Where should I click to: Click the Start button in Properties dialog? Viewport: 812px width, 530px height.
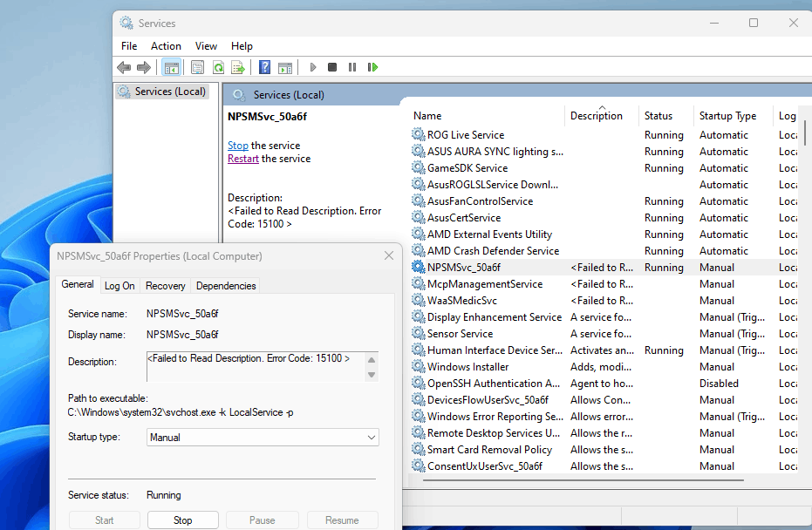104,520
